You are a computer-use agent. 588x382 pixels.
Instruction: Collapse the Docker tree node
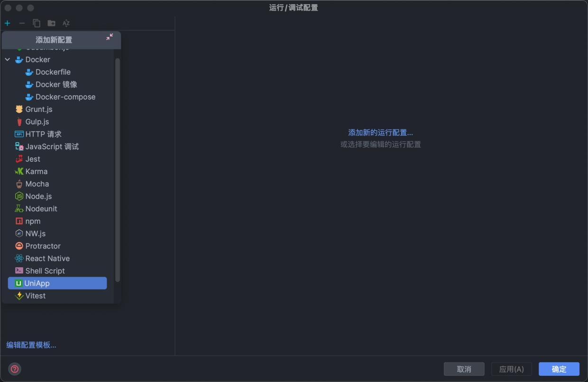click(x=8, y=60)
